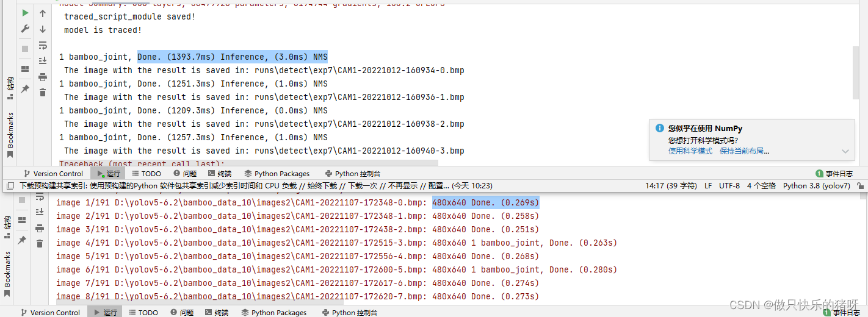Switch to 运行 tab, lower window
The image size is (868, 317).
coord(105,312)
